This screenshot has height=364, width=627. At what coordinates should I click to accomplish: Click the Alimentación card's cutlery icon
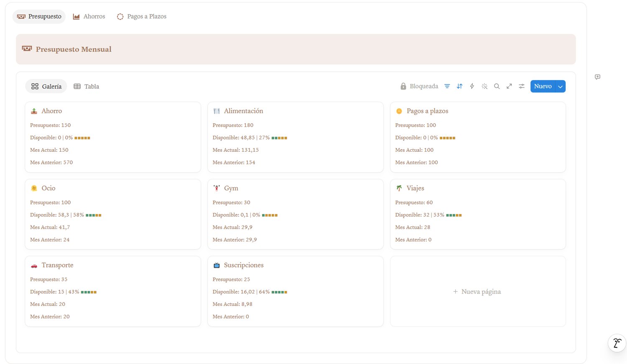pyautogui.click(x=217, y=111)
